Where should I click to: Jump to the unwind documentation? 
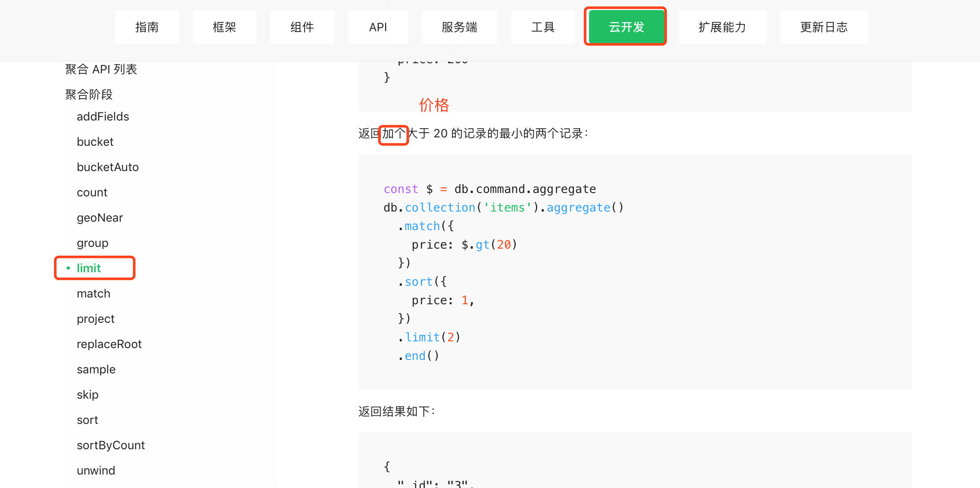click(96, 470)
